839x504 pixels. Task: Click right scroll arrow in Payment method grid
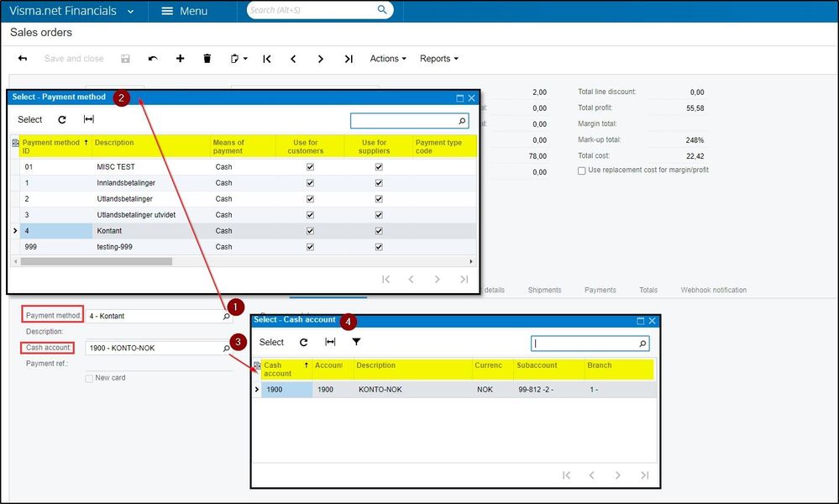click(471, 261)
